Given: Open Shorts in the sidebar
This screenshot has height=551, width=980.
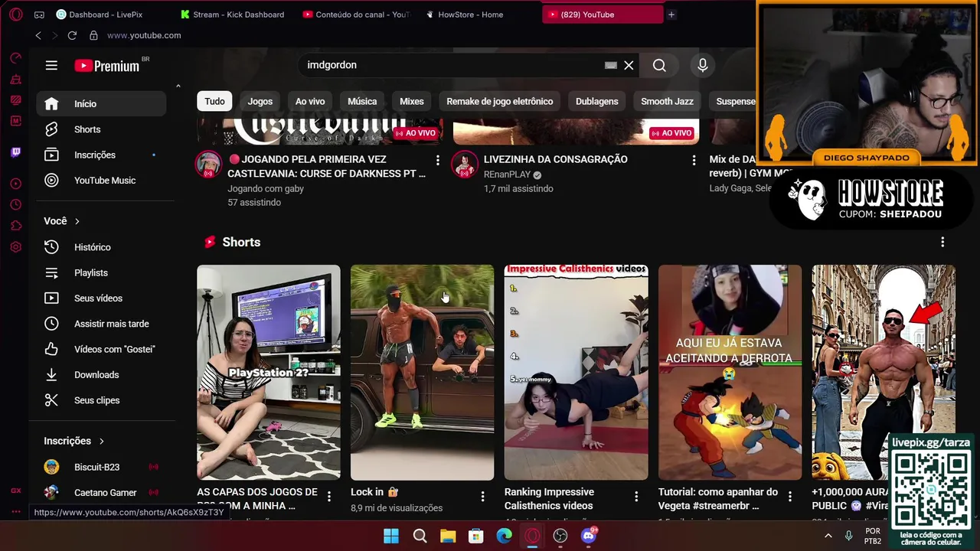Looking at the screenshot, I should coord(101,129).
